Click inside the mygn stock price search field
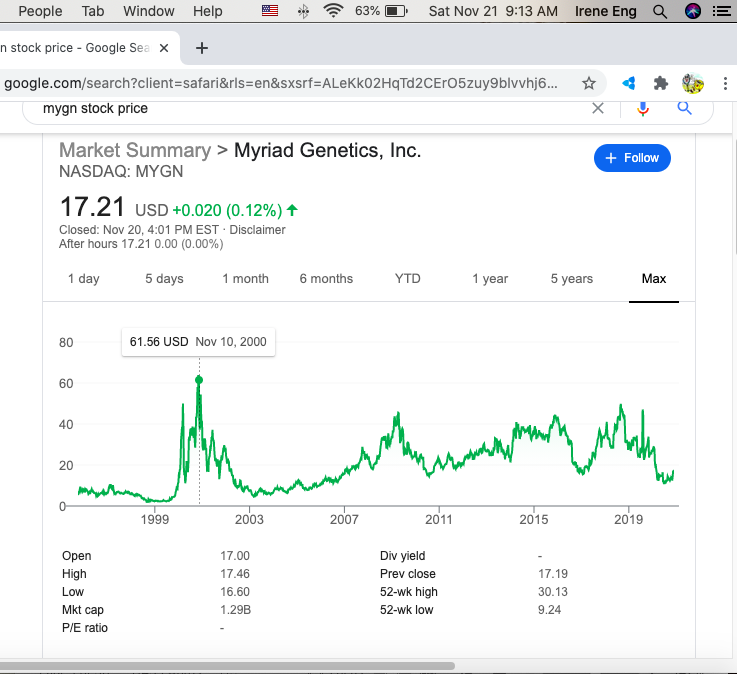Screen dimensions: 737x674 coord(300,108)
